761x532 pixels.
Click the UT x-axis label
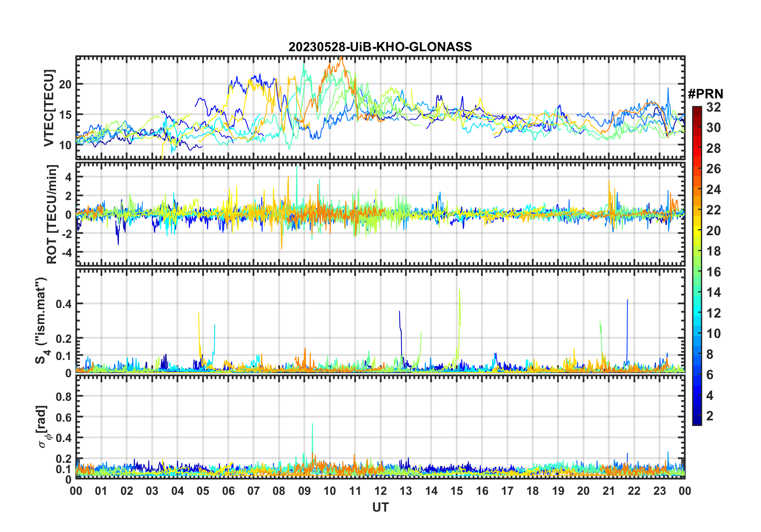[x=380, y=507]
